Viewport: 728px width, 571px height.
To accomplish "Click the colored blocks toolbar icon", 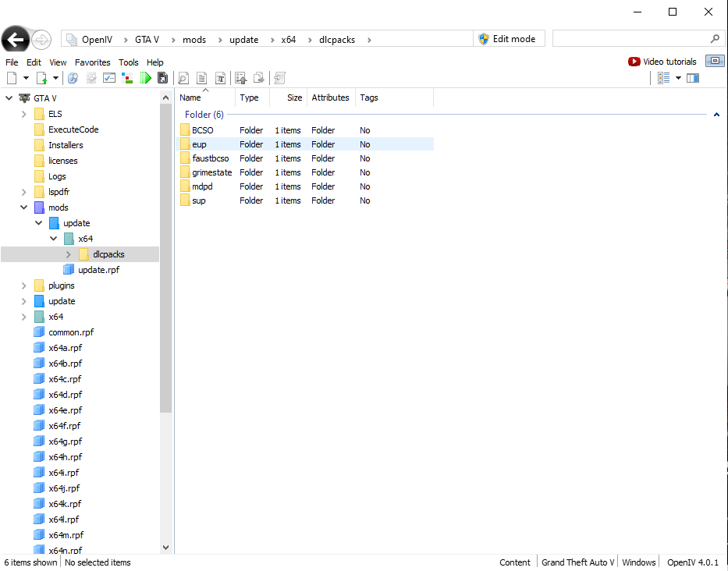I will pos(127,78).
